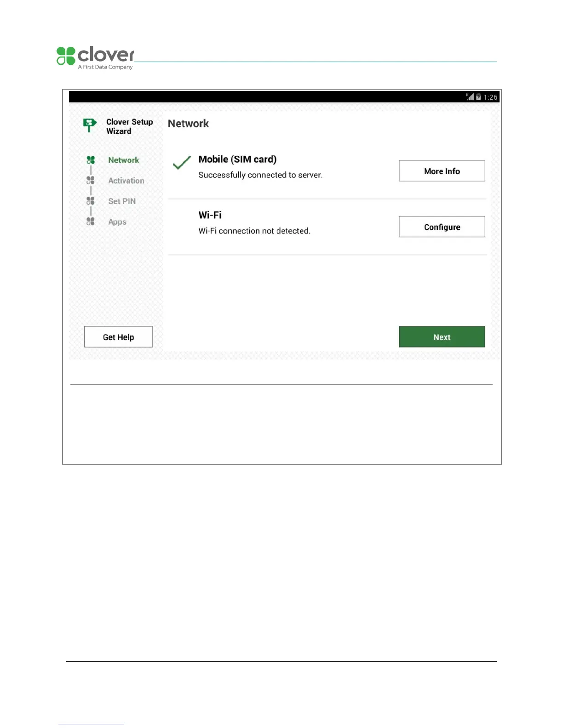Viewport: 563px width, 728px height.
Task: Go to the Set PIN step label
Action: click(x=122, y=201)
